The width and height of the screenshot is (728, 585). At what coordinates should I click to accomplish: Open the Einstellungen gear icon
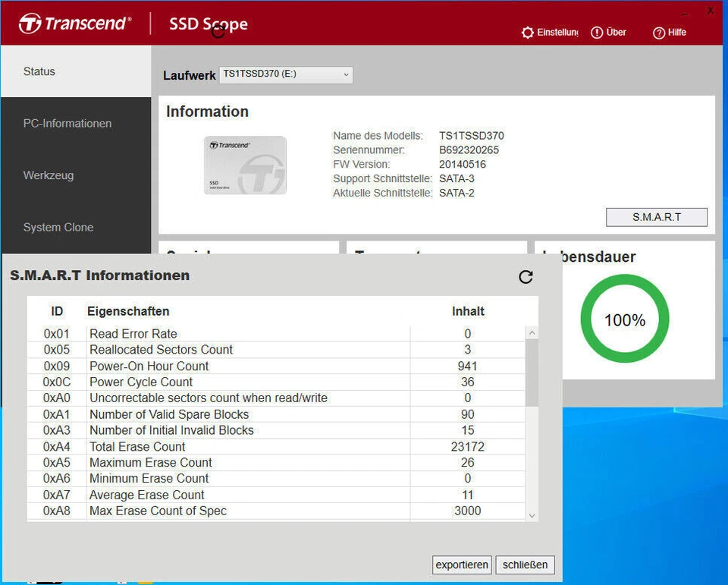(x=528, y=32)
